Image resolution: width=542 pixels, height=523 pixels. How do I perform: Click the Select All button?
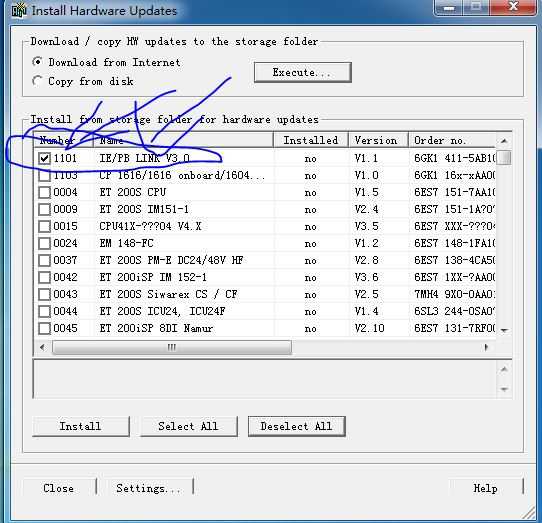189,426
